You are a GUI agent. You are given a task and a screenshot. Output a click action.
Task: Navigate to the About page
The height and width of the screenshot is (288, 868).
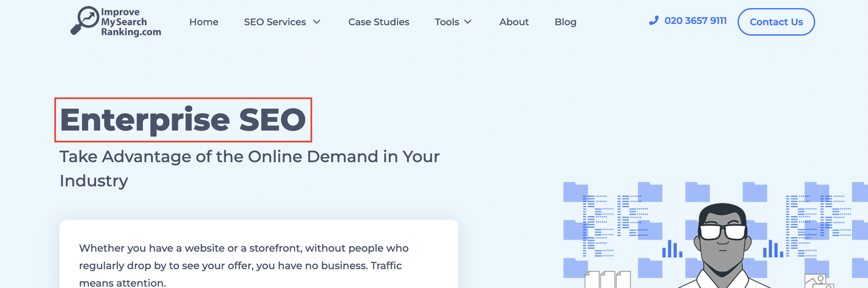514,22
